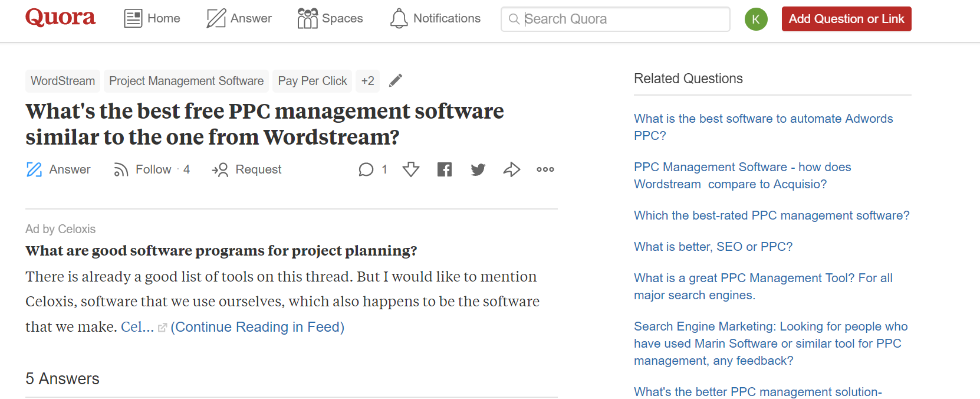The width and height of the screenshot is (980, 399).
Task: Open the comment bubble on the question
Action: 366,170
